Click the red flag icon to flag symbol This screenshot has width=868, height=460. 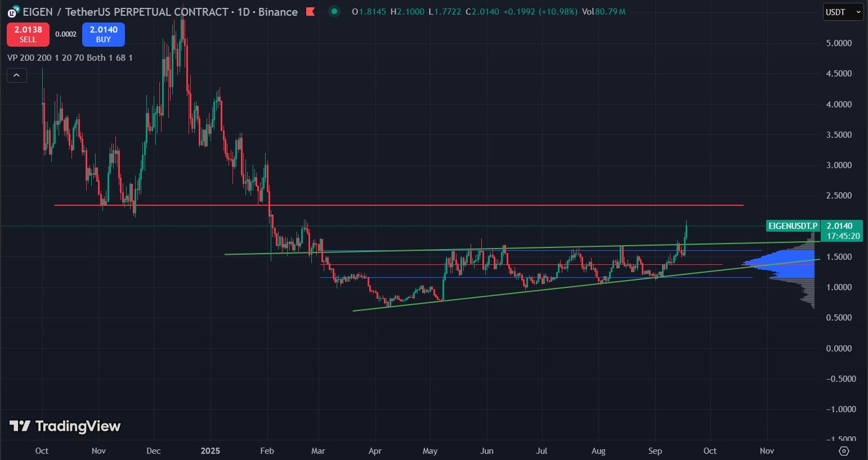[x=310, y=11]
